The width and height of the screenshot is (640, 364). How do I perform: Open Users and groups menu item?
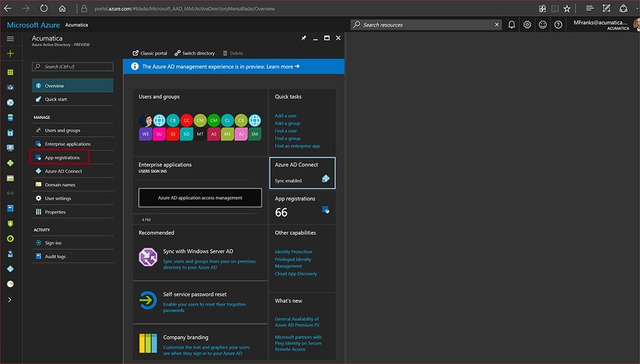point(72,130)
